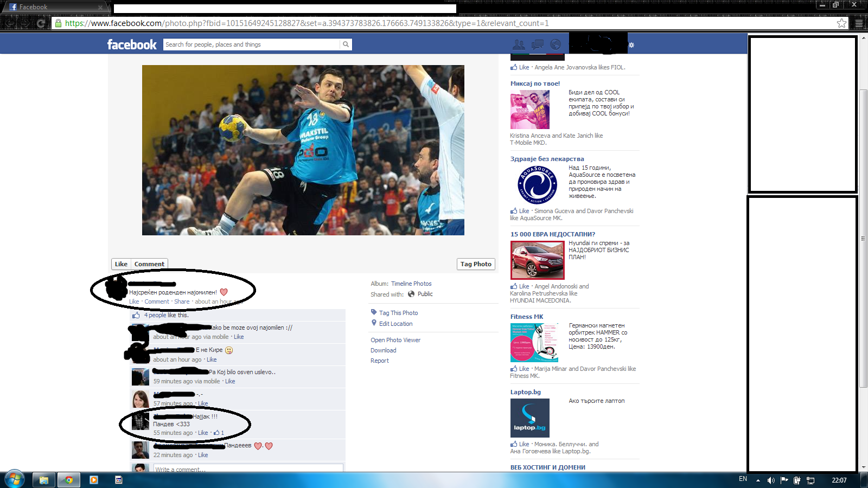Click the volume speaker tray icon
The height and width of the screenshot is (488, 868).
coord(771,480)
